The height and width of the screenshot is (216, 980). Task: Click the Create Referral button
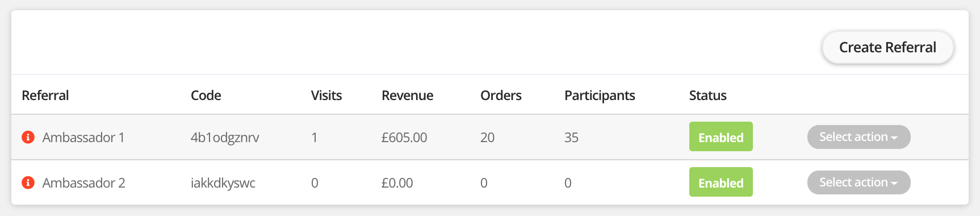coord(887,47)
